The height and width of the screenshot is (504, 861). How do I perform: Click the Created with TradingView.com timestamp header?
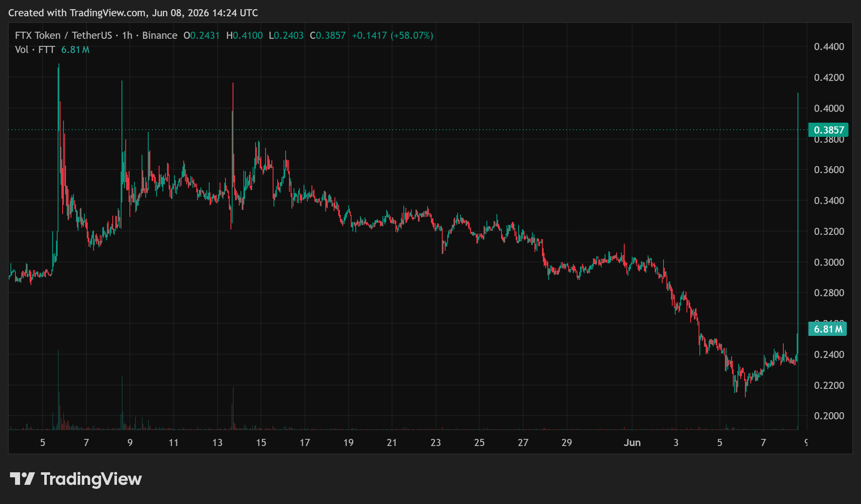(x=133, y=13)
